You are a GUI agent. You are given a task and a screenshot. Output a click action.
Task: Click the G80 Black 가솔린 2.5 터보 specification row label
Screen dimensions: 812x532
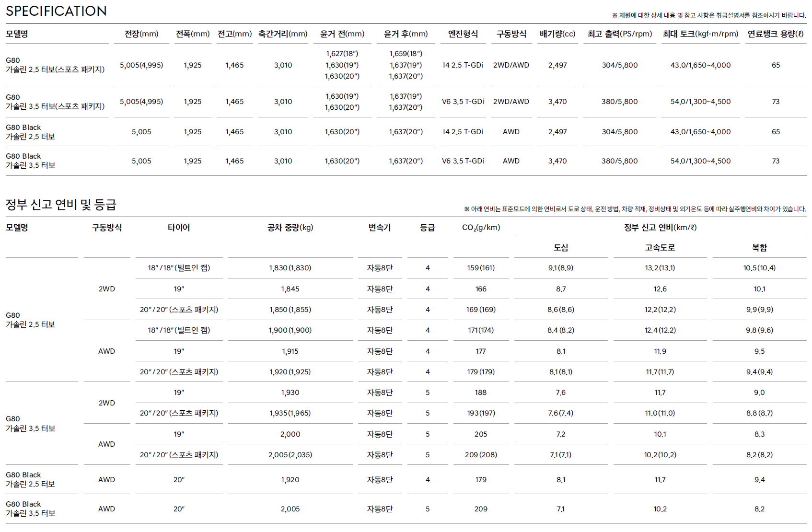(30, 132)
